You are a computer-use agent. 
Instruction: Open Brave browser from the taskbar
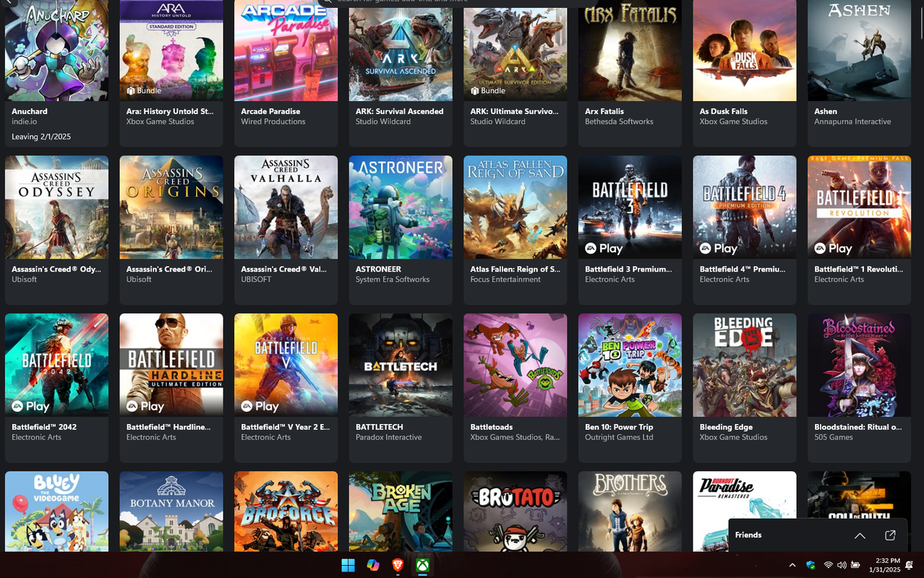398,565
